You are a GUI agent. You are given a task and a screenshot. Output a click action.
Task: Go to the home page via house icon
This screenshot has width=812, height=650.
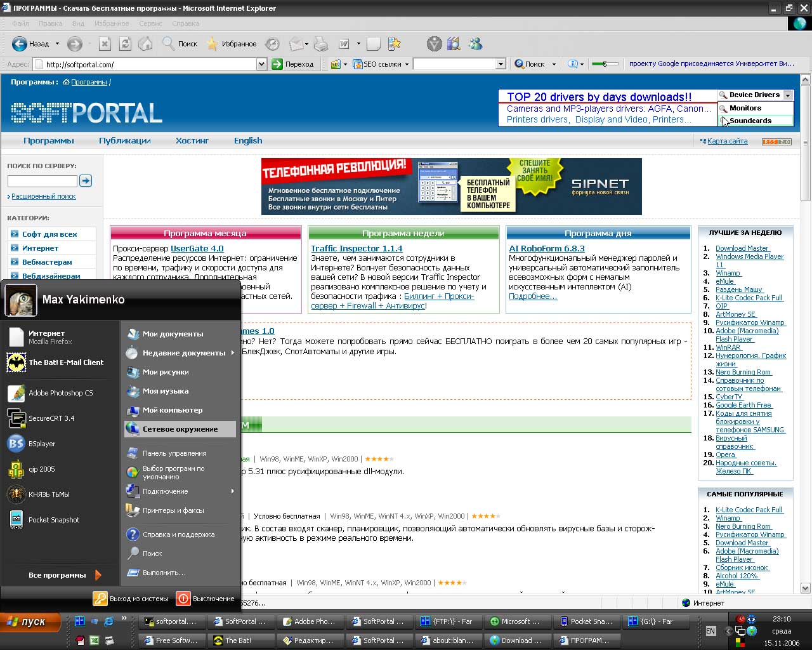pos(146,44)
